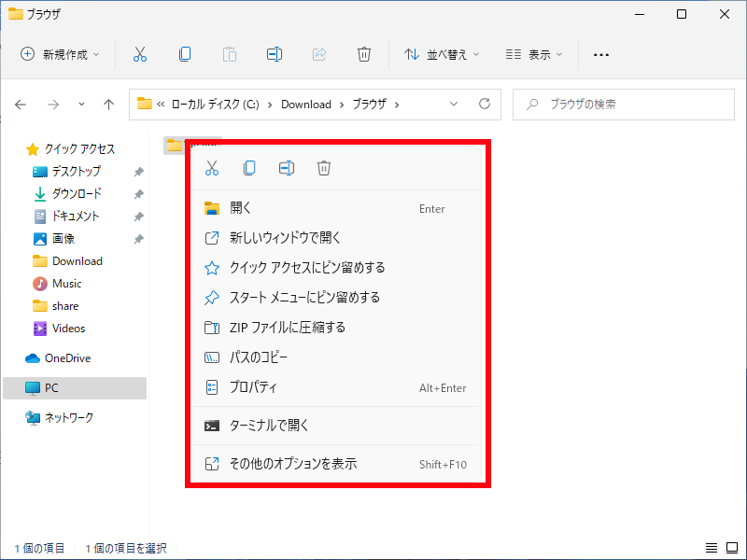Viewport: 747px width, 560px height.
Task: Click the pin icon next to デスクトップ
Action: [138, 172]
